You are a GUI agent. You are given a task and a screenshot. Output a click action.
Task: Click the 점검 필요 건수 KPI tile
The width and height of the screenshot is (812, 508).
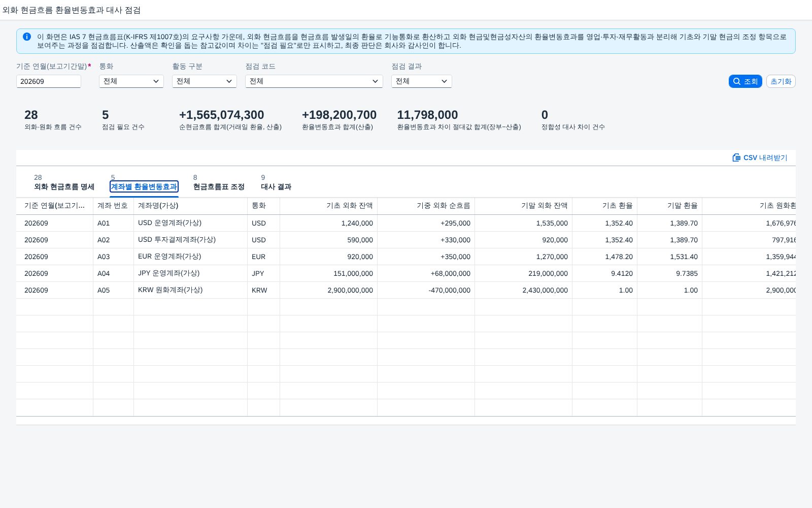click(x=123, y=120)
